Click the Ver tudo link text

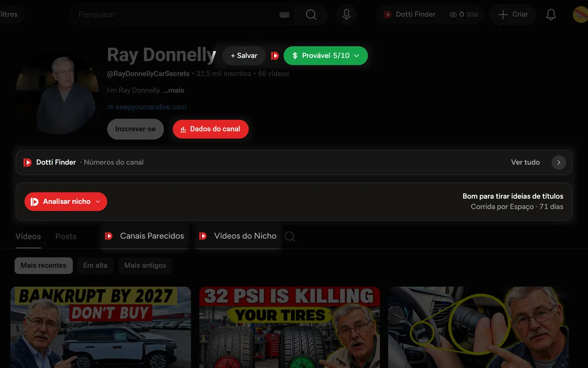tap(525, 162)
